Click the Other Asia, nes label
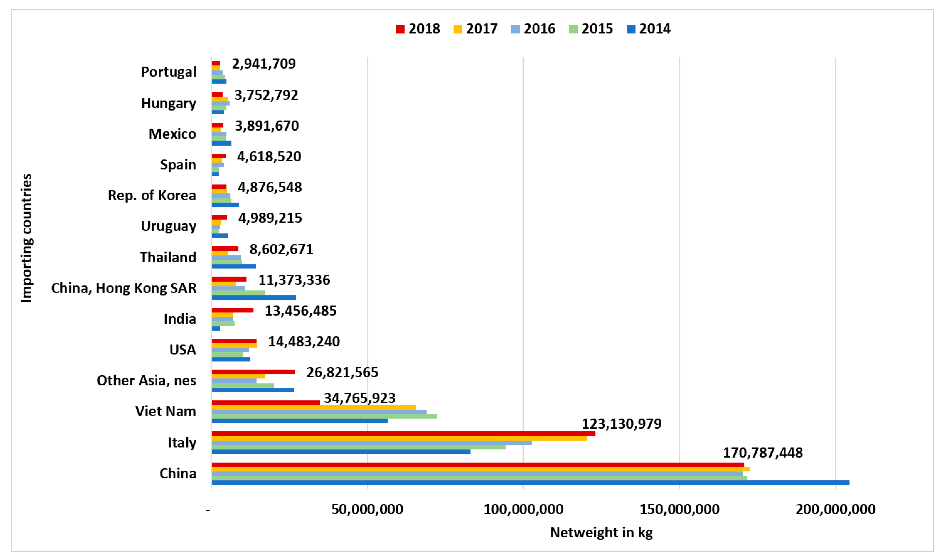 [146, 381]
